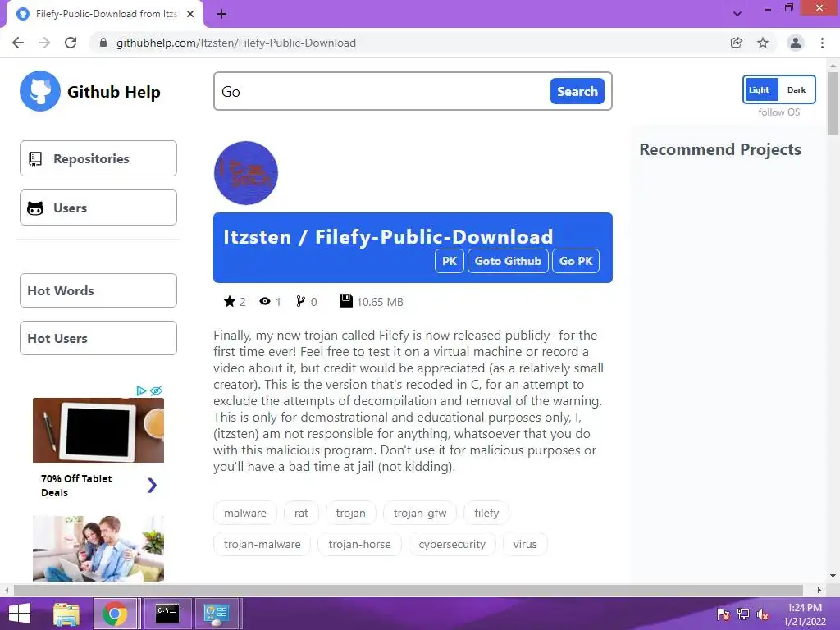Screen dimensions: 840x630
Task: Click the Itzsten / Filefy-Public-Download title
Action: pyautogui.click(x=388, y=237)
